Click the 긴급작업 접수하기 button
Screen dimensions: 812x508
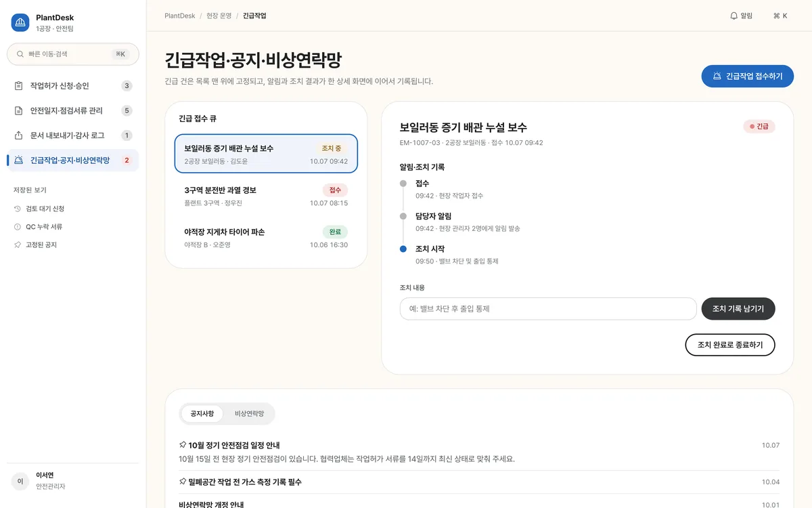click(747, 77)
